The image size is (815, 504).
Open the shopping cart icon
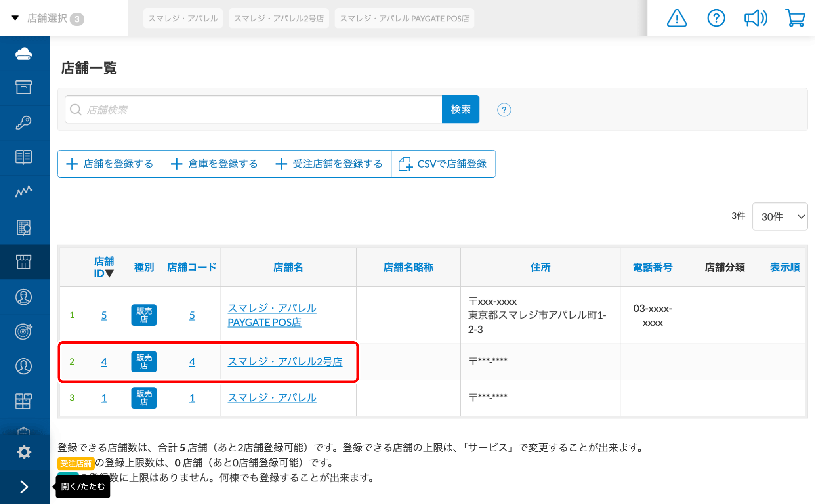click(x=795, y=18)
